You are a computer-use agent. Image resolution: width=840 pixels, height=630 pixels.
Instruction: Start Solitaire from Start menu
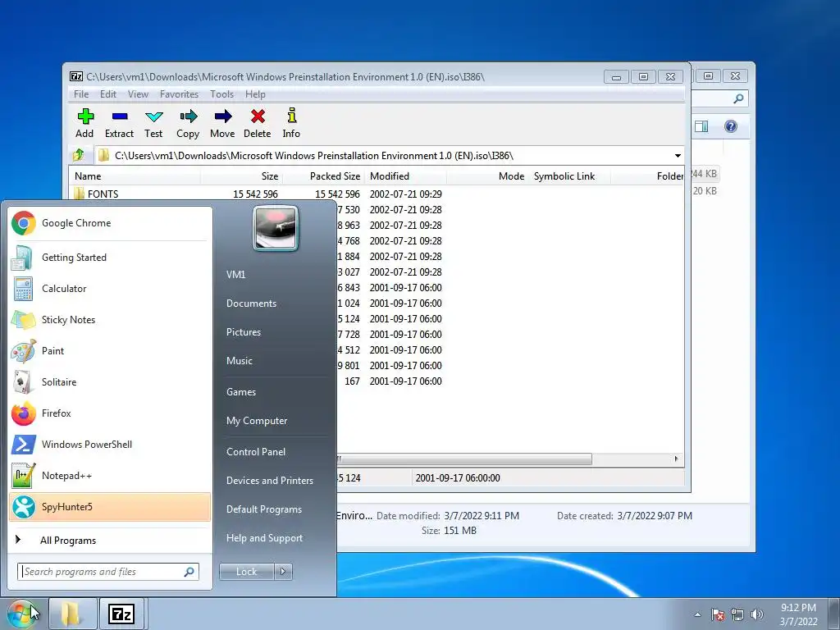pyautogui.click(x=110, y=382)
